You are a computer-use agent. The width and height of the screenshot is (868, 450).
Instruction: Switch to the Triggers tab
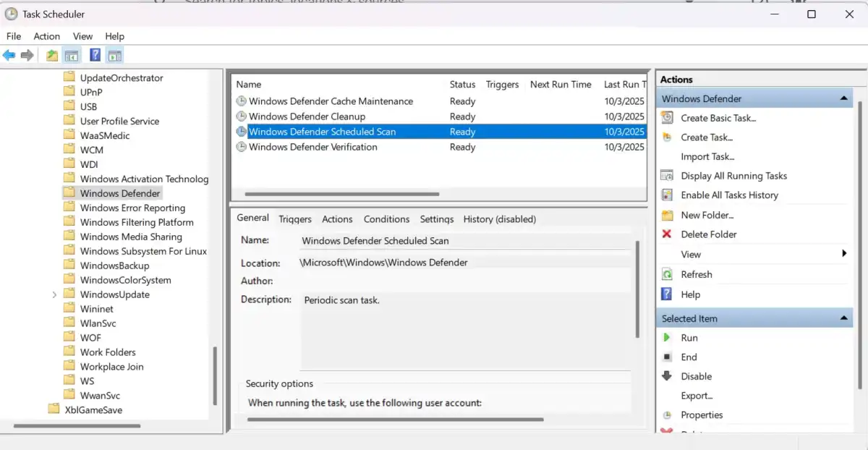(x=295, y=219)
